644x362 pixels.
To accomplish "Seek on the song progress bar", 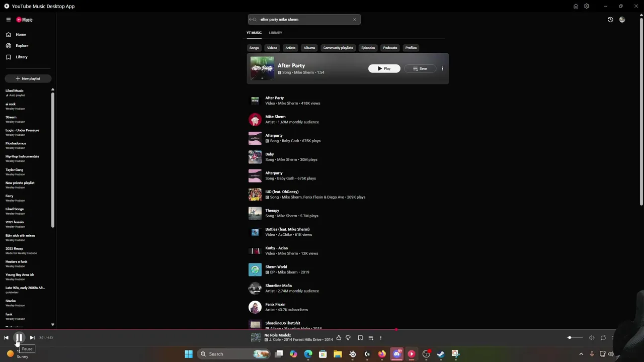I will [x=322, y=330].
